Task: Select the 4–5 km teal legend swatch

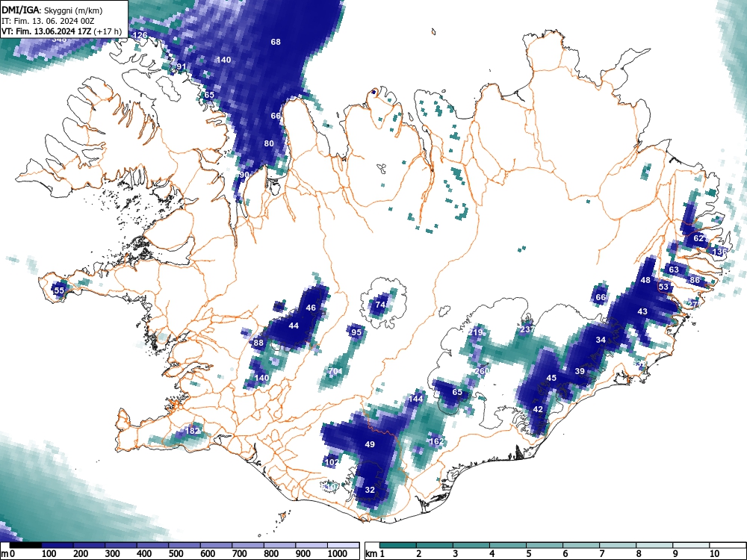Action: pyautogui.click(x=508, y=545)
